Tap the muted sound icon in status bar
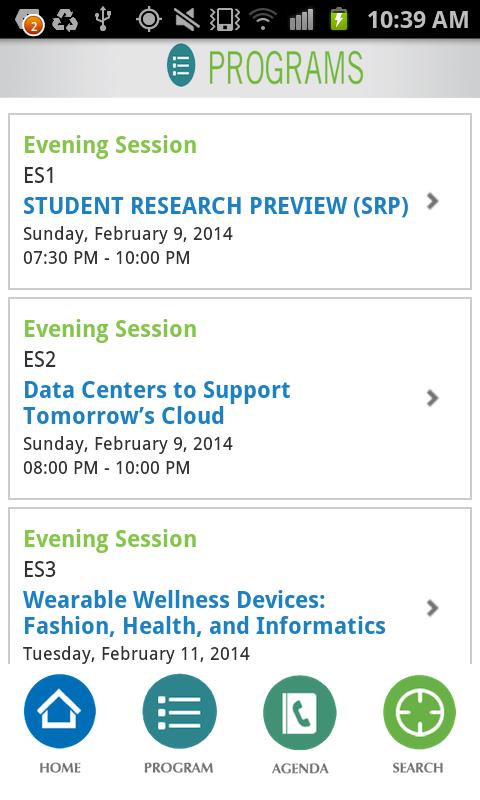This screenshot has height=800, width=480. (187, 20)
